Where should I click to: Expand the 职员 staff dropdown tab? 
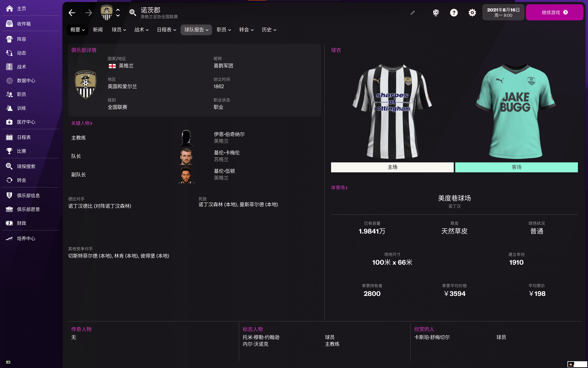point(224,30)
